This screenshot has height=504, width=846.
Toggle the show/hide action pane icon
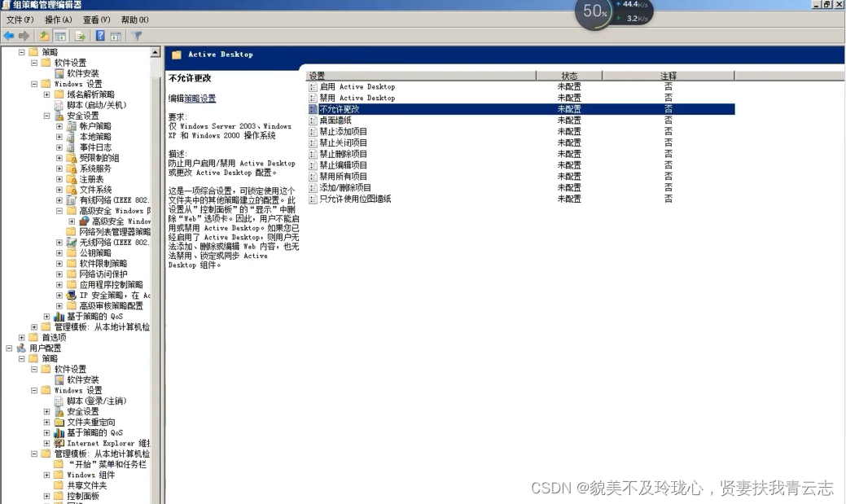point(116,36)
